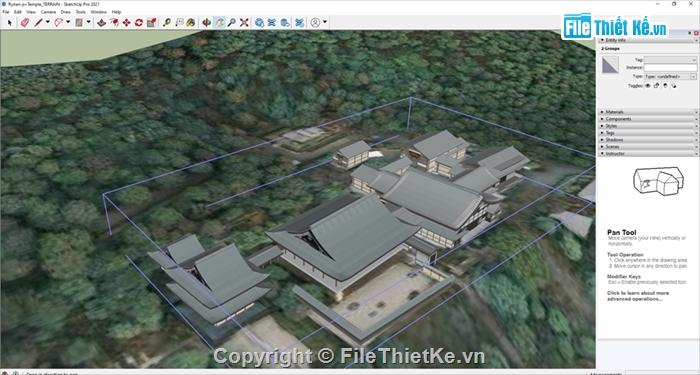Click the Instructor house illustration
Image resolution: width=700 pixels, height=375 pixels.
tap(658, 181)
